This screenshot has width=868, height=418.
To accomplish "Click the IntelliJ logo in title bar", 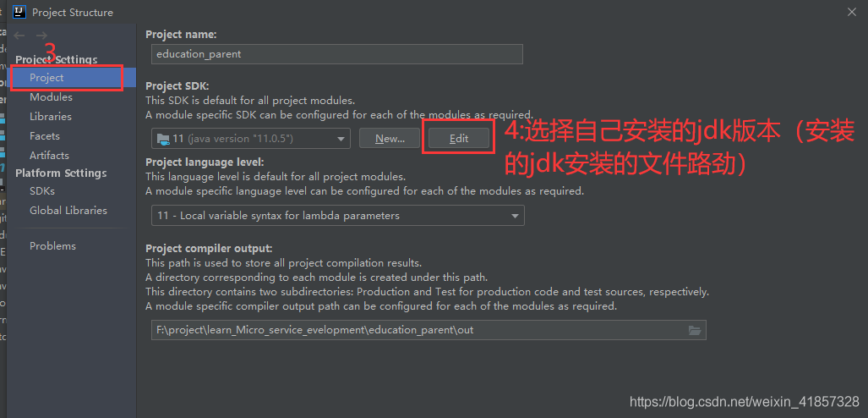I will [x=20, y=12].
